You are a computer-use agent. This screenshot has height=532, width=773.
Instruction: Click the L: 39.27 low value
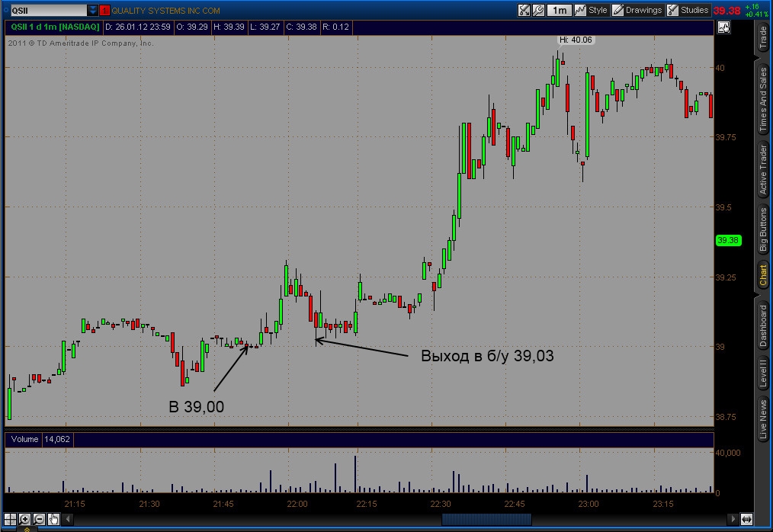pos(265,27)
